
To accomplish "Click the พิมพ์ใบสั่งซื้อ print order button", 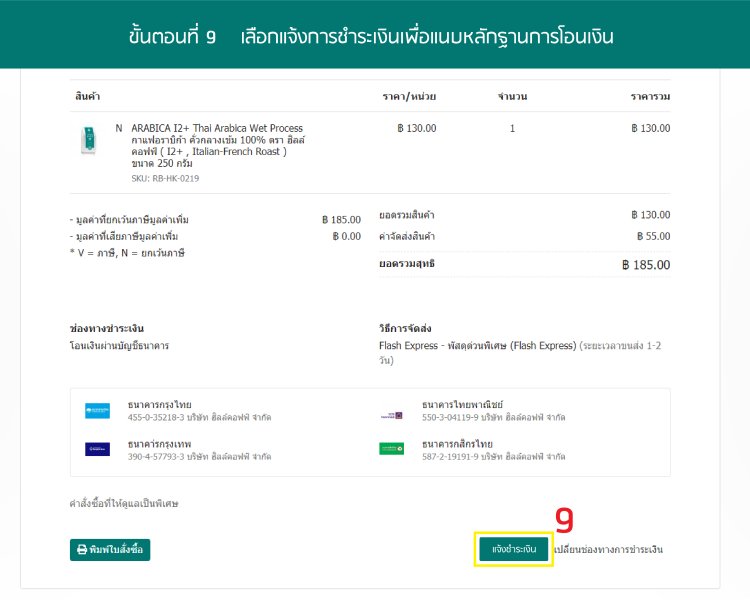I will (x=110, y=549).
